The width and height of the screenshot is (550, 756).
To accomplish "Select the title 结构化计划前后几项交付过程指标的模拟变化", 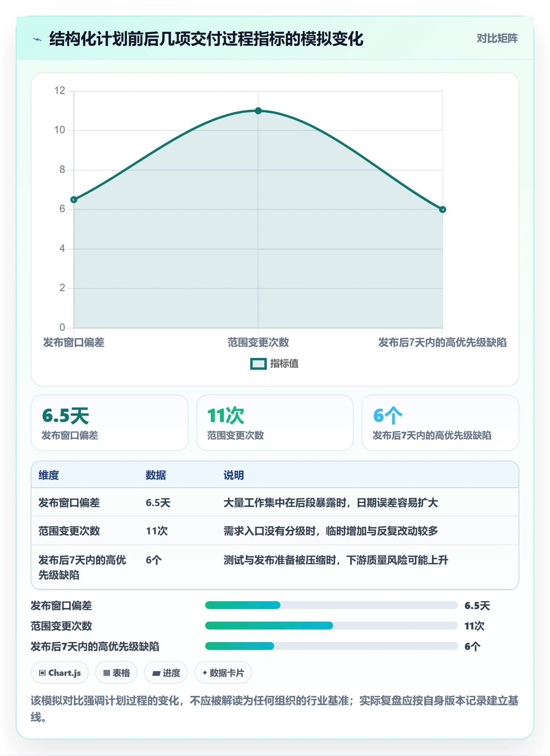I will (206, 39).
